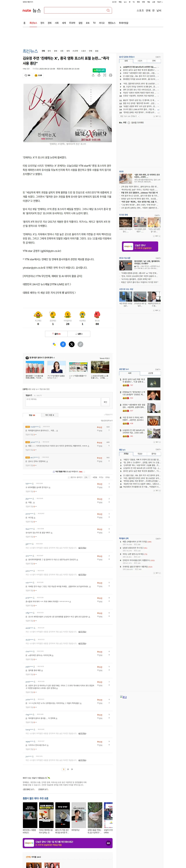Copy article link with gray link icon
This screenshot has height=868, width=186.
point(80,344)
